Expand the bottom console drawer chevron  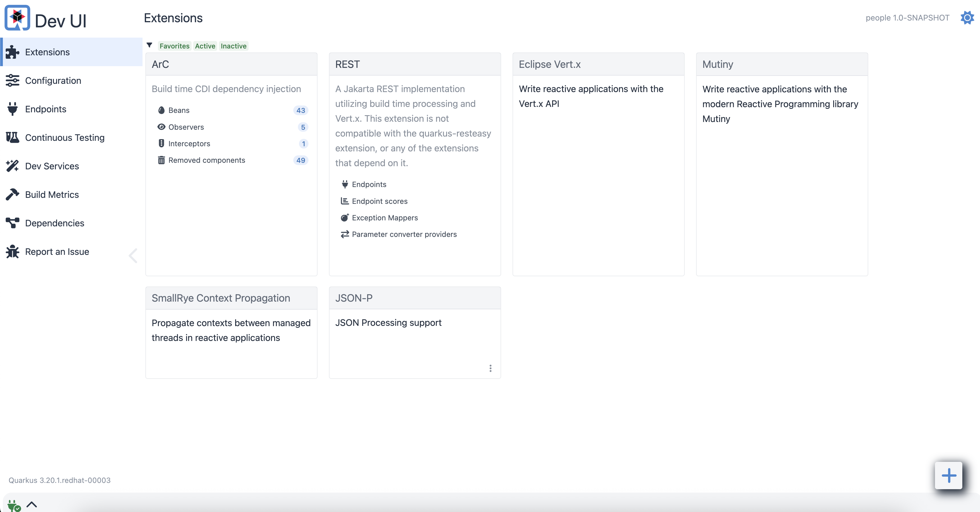32,505
